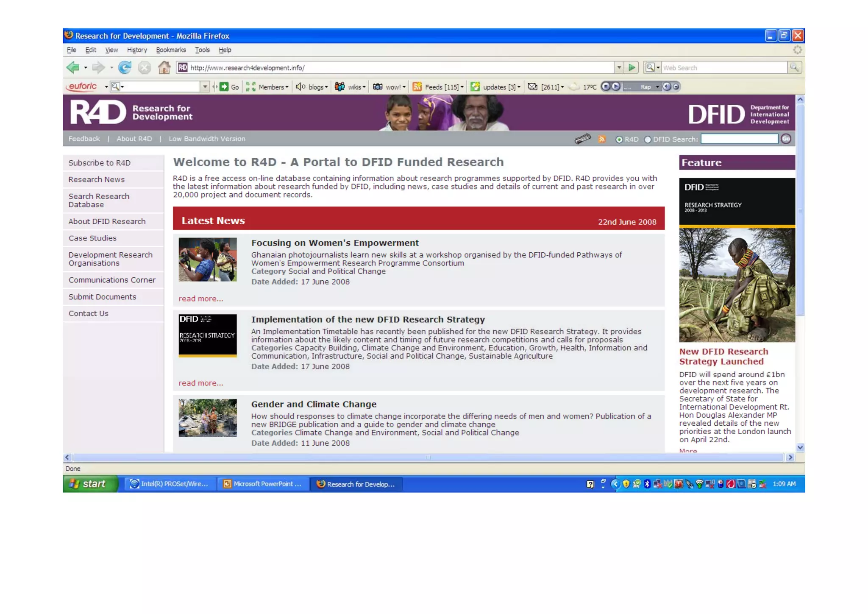This screenshot has width=868, height=614.
Task: Open the Tools menu
Action: (202, 50)
